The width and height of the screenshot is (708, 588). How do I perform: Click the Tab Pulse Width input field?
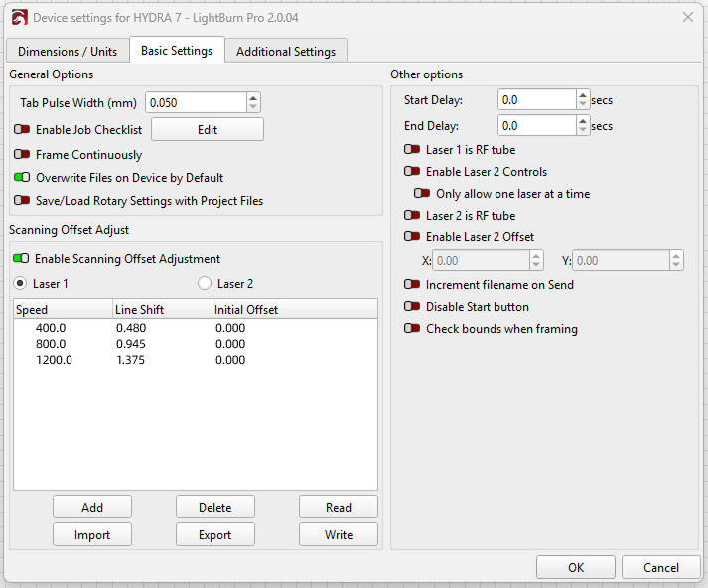click(196, 103)
